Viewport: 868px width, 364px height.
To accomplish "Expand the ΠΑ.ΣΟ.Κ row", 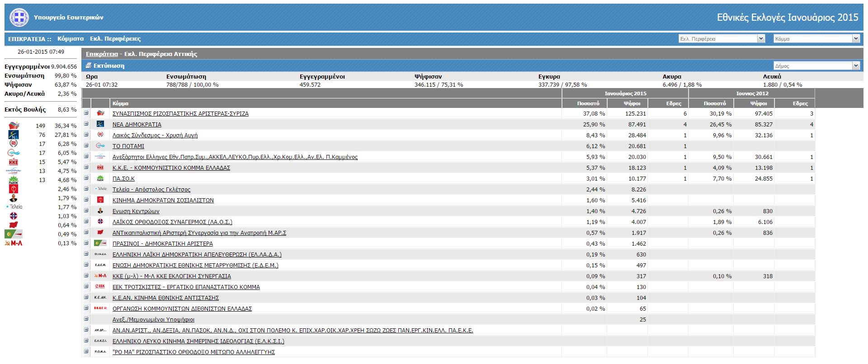I will click(x=86, y=178).
